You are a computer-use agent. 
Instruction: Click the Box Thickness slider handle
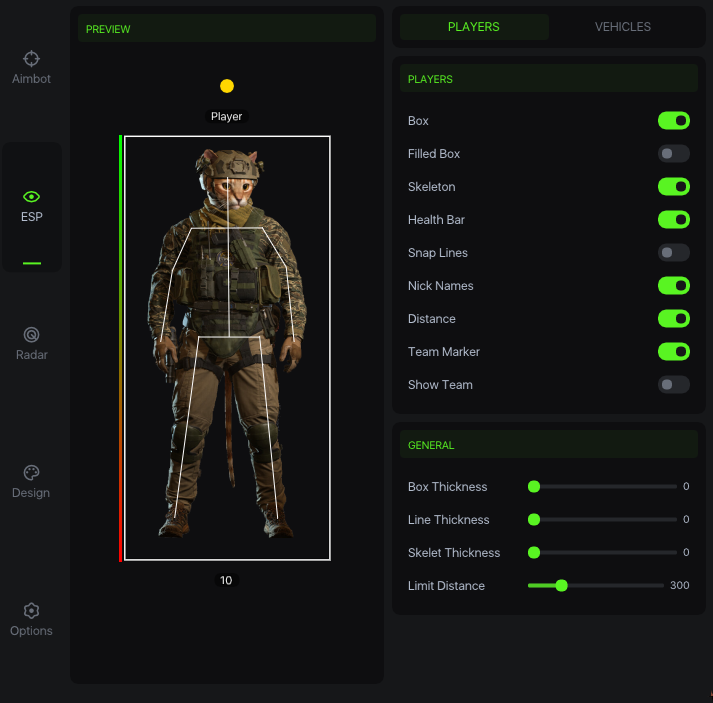534,487
